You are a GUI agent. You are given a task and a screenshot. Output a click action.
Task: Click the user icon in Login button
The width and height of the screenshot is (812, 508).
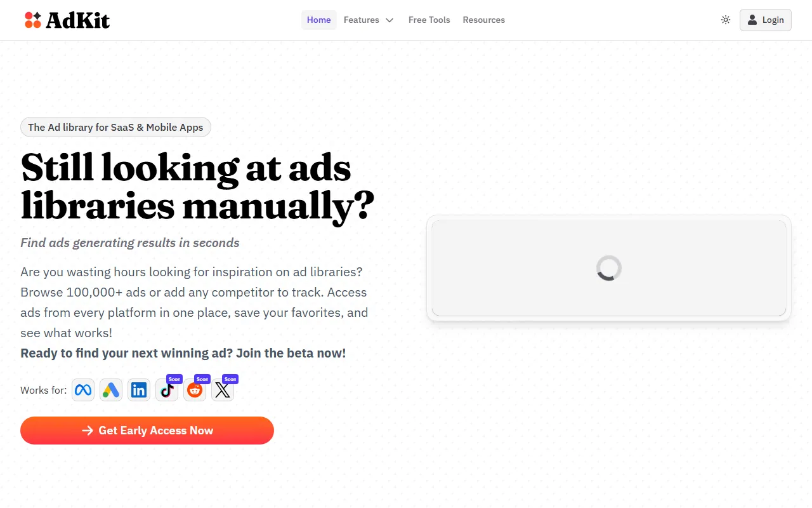[752, 20]
